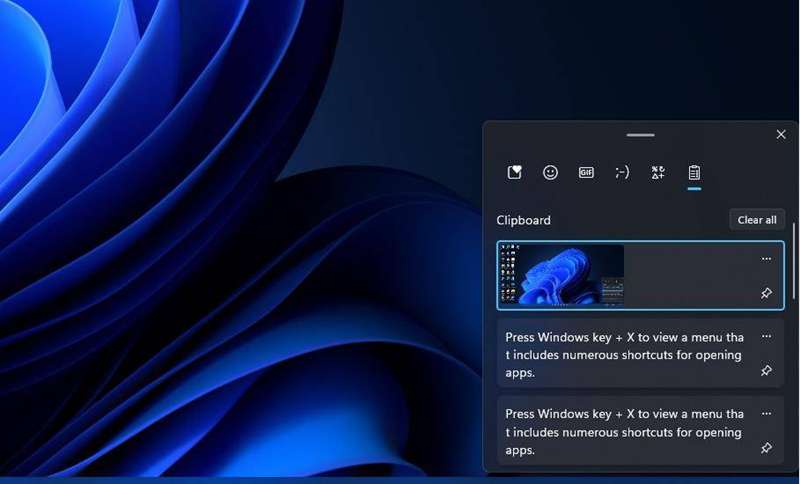Switch to the Emoji smiley face tab
The width and height of the screenshot is (800, 484).
550,172
